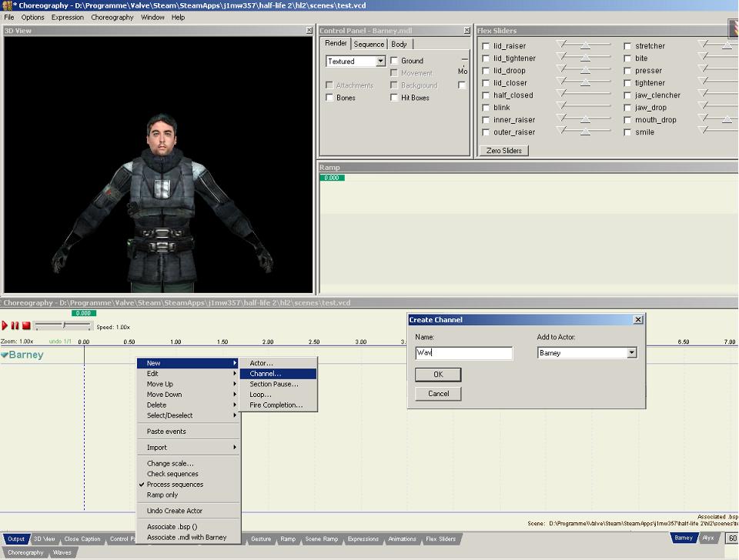
Task: Close the Create Channel dialog
Action: [x=637, y=320]
